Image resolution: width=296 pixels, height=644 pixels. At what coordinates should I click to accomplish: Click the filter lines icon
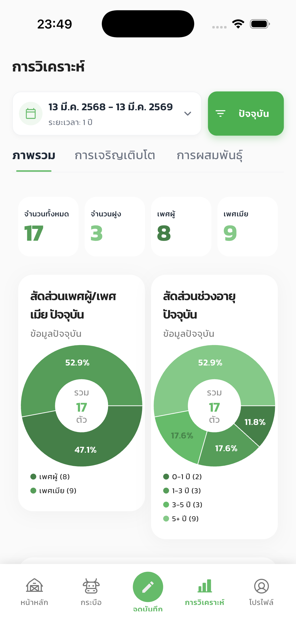click(220, 113)
